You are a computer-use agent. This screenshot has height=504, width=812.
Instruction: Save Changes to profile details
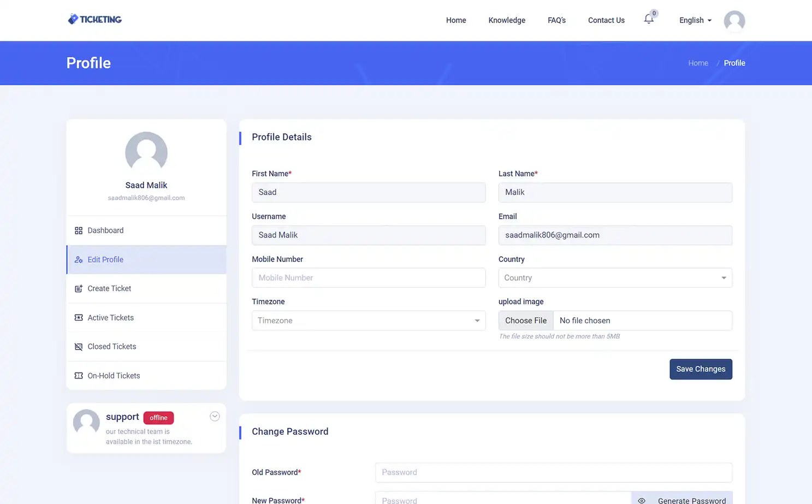click(701, 369)
